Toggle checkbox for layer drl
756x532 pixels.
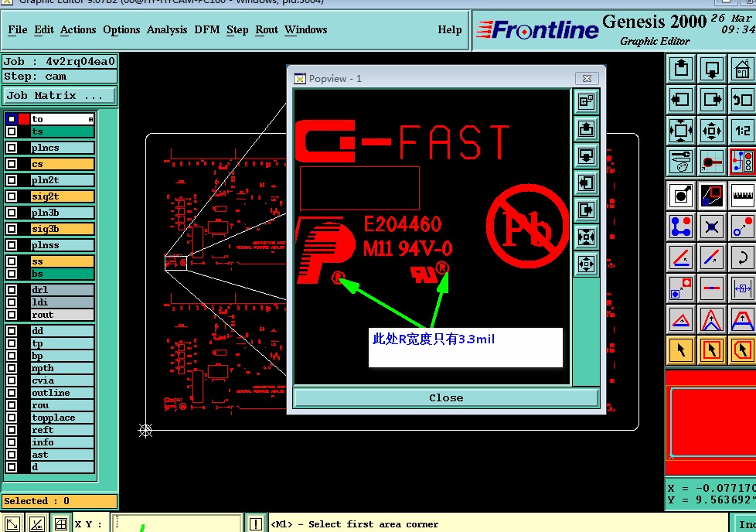tap(12, 290)
